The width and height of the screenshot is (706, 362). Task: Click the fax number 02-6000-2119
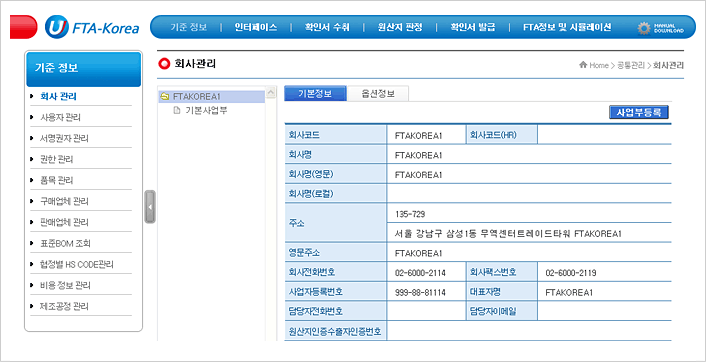point(571,273)
